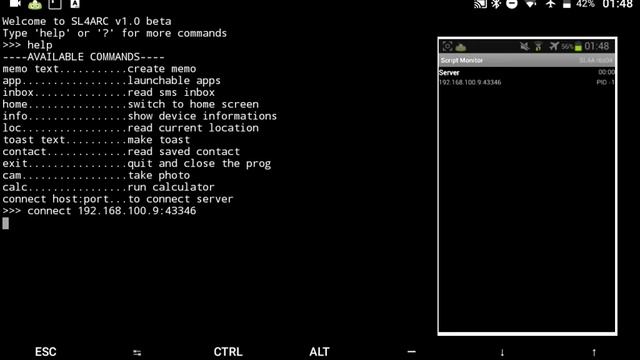Screen dimensions: 640x360
Task: Tap the 'app...launchable apps' line
Action: [x=111, y=80]
